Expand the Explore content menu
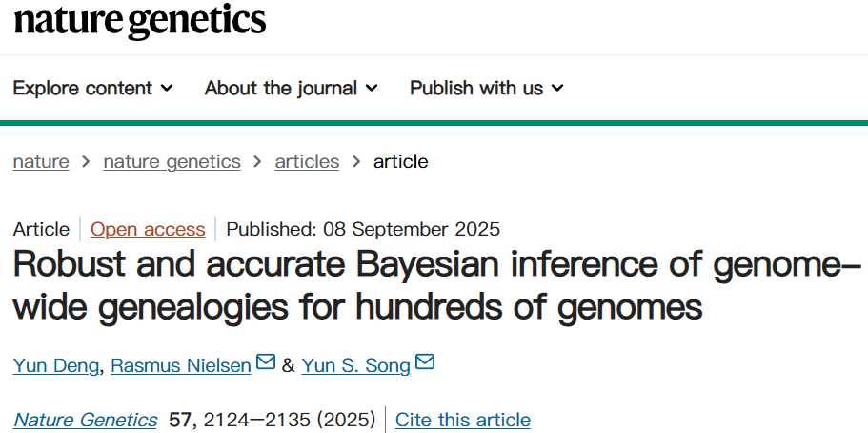This screenshot has width=868, height=433. pos(92,88)
